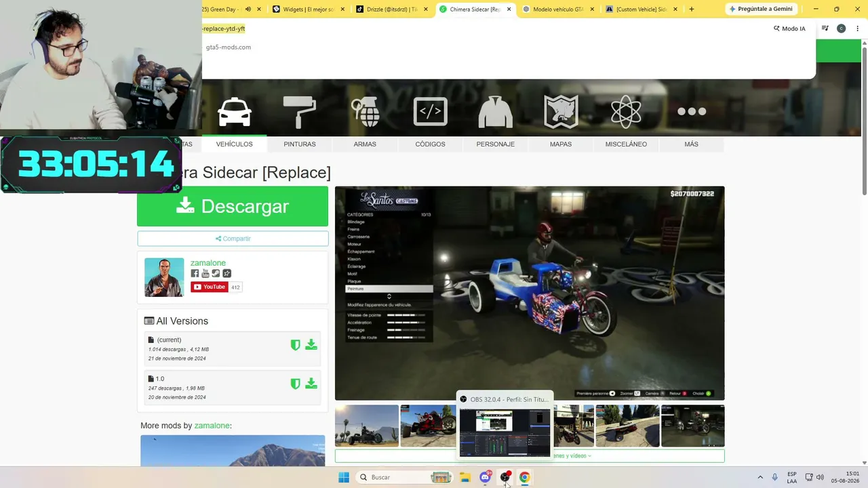Click the green Descargar button
Viewport: 868px width, 488px height.
tap(233, 206)
